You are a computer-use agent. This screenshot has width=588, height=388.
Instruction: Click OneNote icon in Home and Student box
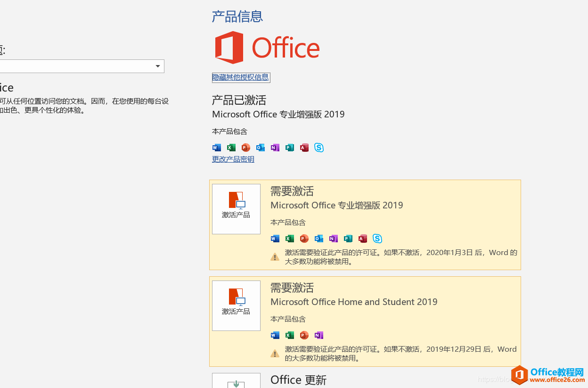[319, 335]
